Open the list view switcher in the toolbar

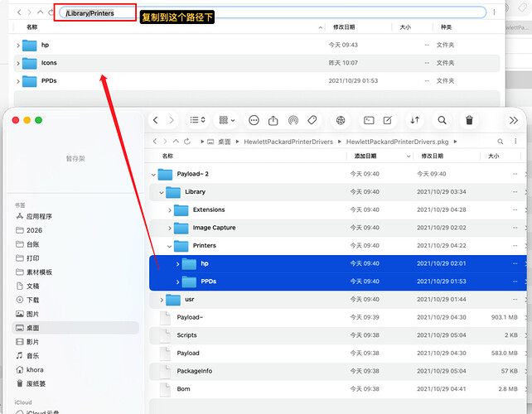(x=197, y=120)
